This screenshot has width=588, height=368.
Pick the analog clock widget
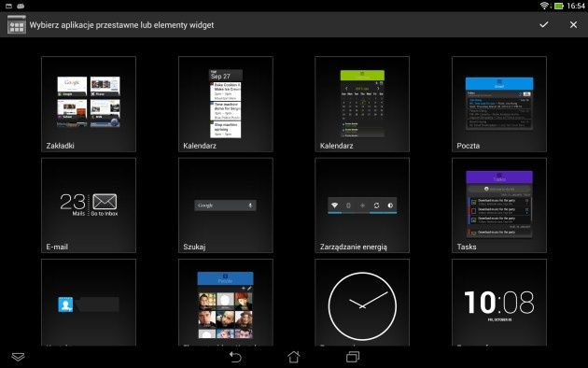coord(362,303)
